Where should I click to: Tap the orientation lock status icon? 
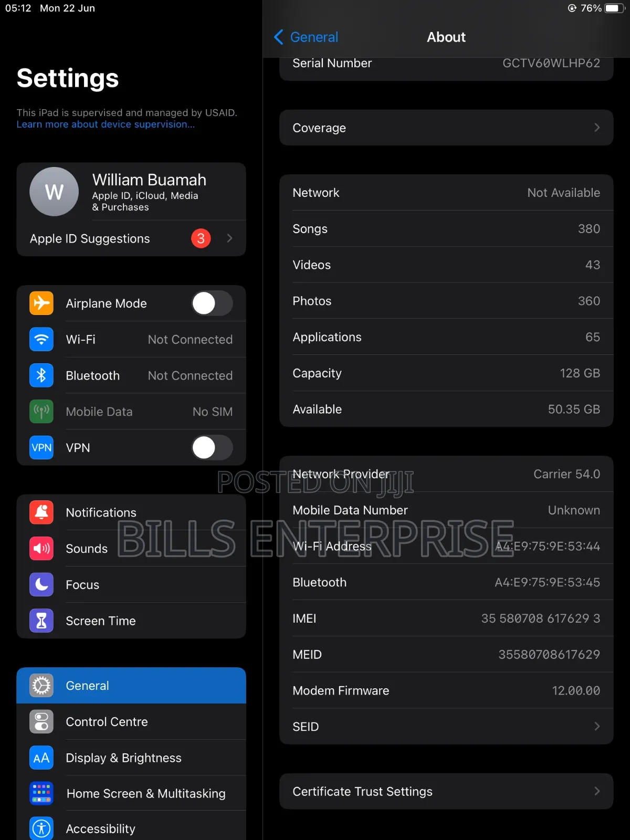pyautogui.click(x=572, y=8)
